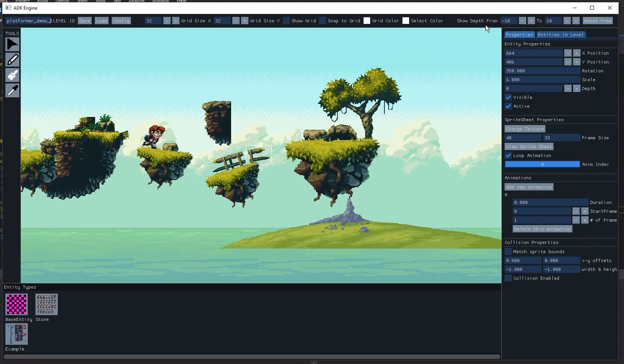Check Match sprite bounds
Screen dimensions: 624x364
coord(508,252)
